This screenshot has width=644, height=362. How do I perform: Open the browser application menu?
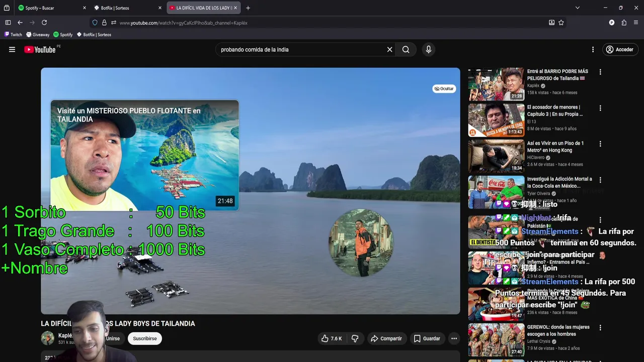(x=636, y=23)
